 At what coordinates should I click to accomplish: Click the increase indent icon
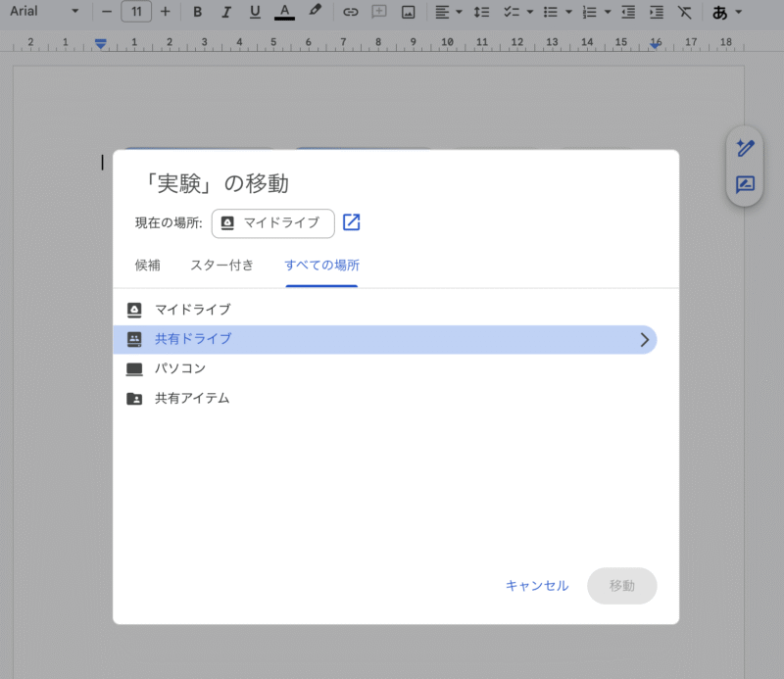click(x=656, y=12)
